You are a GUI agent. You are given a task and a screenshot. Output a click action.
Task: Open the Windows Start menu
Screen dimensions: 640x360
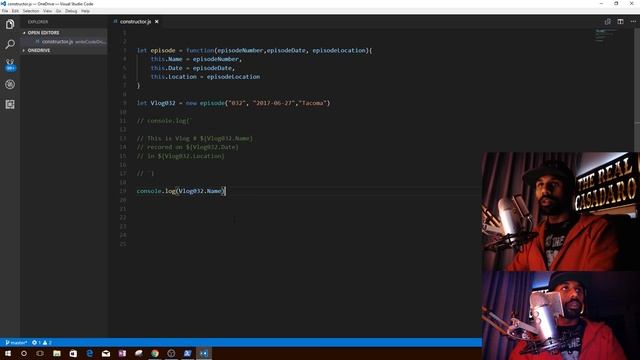8,353
